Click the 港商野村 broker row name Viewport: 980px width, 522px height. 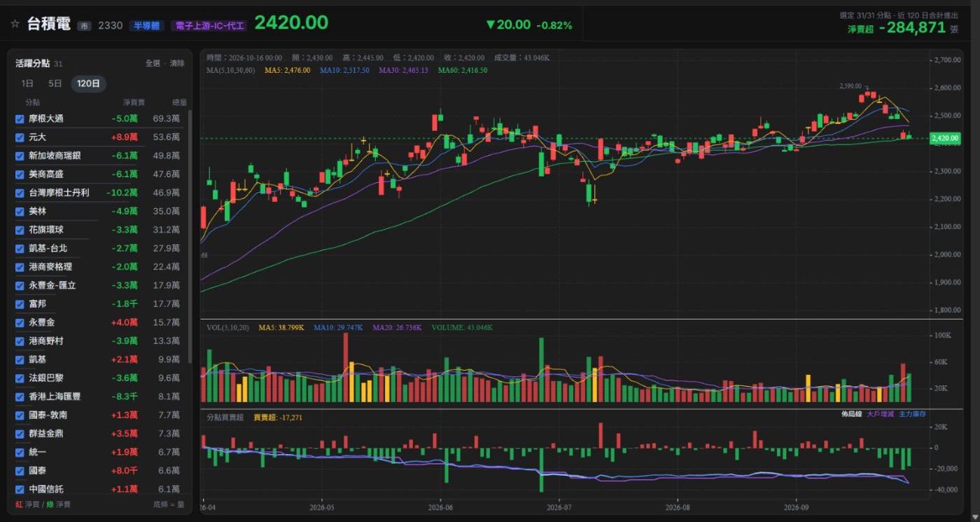[47, 341]
